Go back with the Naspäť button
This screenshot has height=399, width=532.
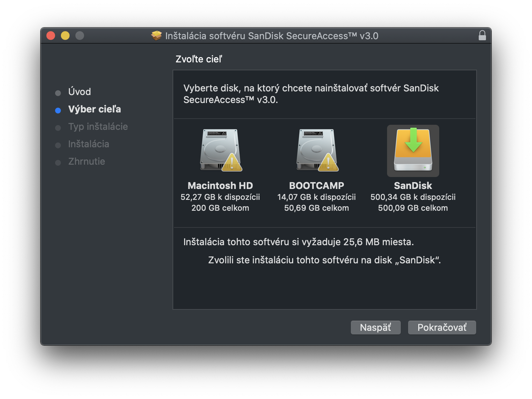[x=376, y=328]
